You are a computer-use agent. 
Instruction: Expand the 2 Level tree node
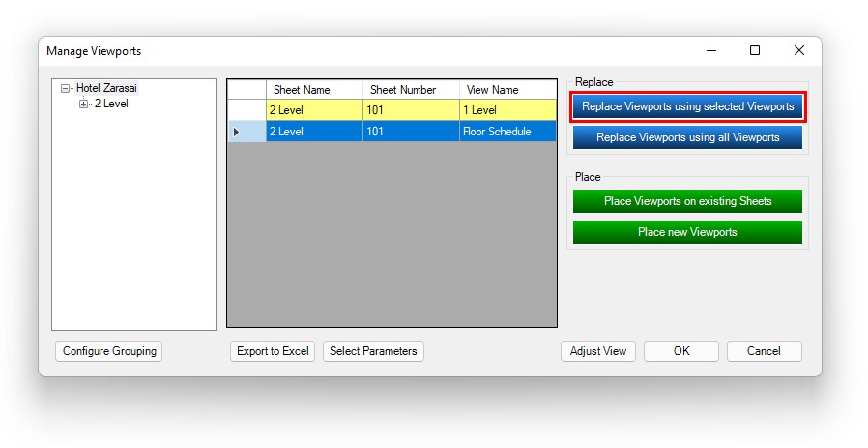click(83, 104)
